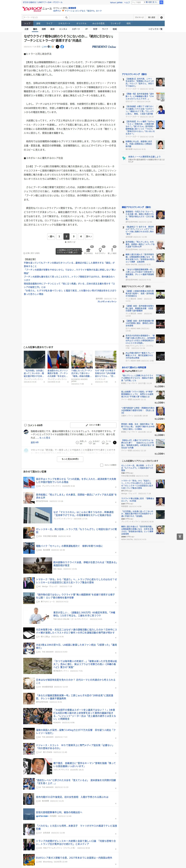Viewport: 186px width, 868px height.
Task: Click the コメントを書く button
Action: click(x=93, y=425)
